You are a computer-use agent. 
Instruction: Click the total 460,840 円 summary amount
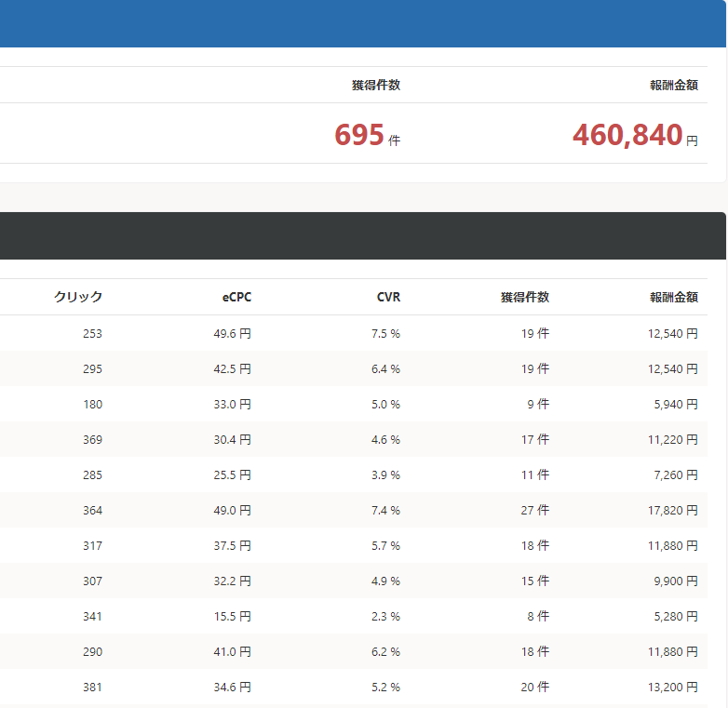tap(634, 136)
